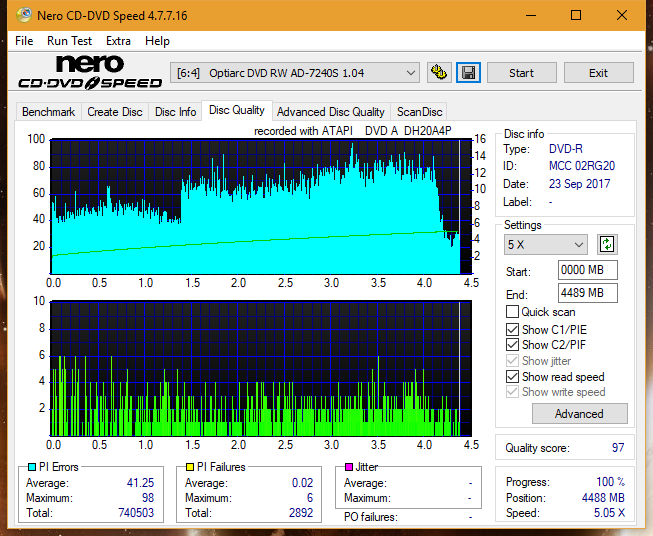Click the disc date 23 Sep 2017
This screenshot has height=536, width=653.
[579, 184]
